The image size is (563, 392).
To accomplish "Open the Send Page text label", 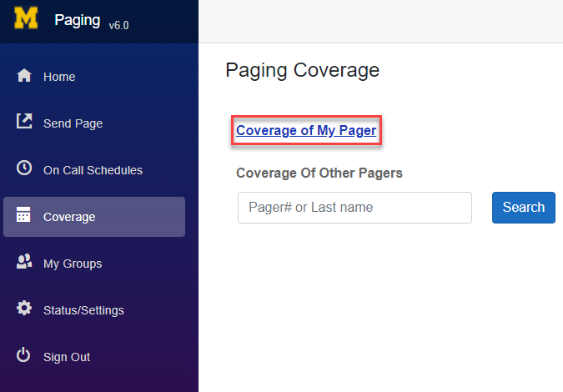I will 73,123.
